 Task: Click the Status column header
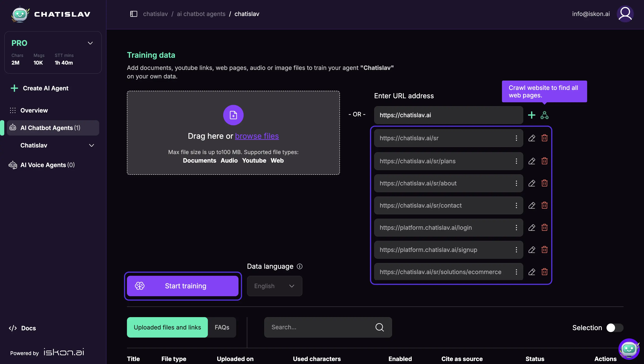[x=535, y=359]
